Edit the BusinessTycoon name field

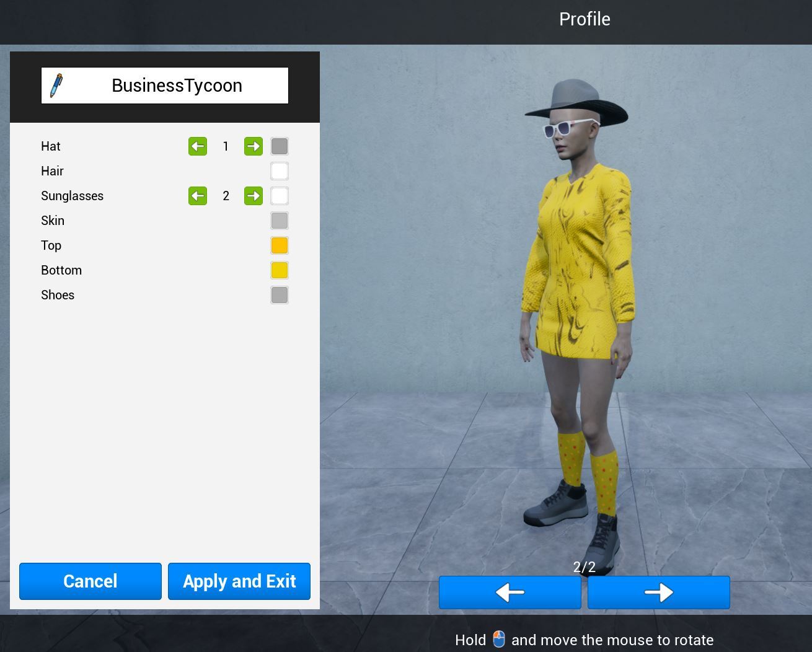(x=165, y=86)
